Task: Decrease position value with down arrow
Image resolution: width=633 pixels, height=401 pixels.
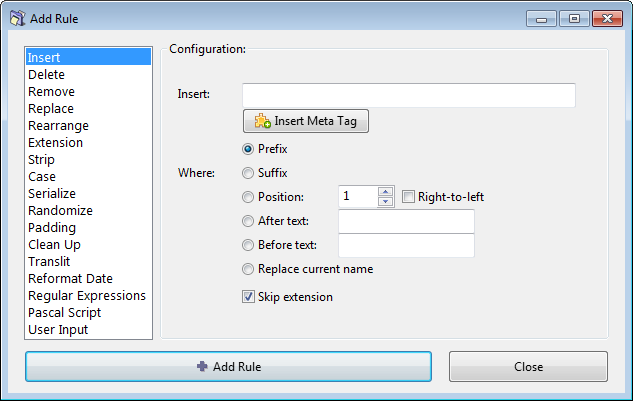Action: pos(386,202)
